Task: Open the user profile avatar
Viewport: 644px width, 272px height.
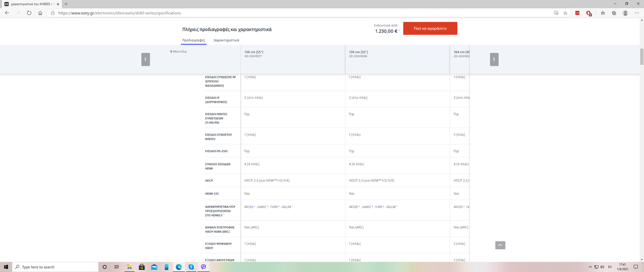Action: pos(625,13)
